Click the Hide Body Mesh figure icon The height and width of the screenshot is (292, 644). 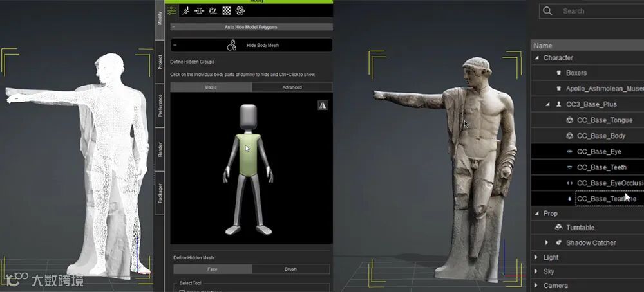pos(232,45)
